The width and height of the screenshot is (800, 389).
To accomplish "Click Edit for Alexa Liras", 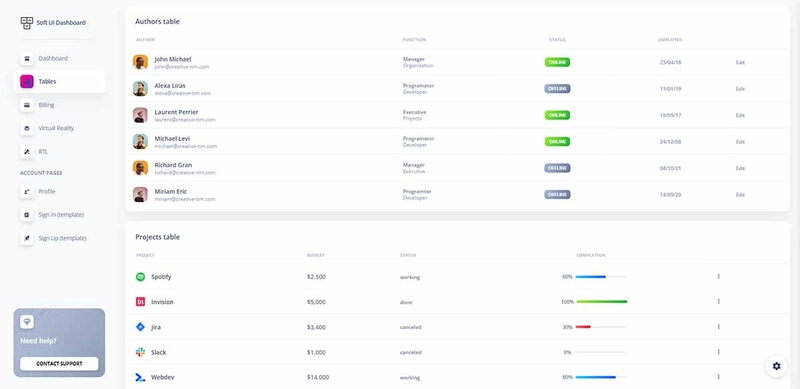I will 740,89.
